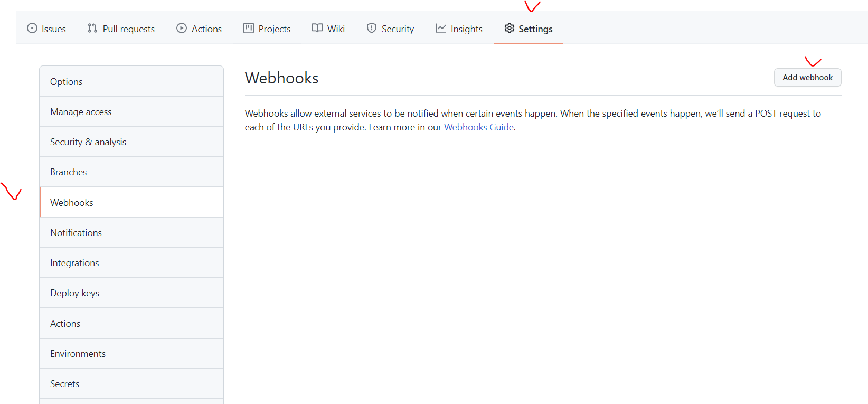
Task: Click the Projects board icon
Action: [249, 29]
